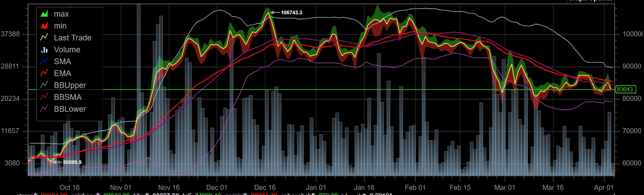Click the green max area icon in legend

44,14
